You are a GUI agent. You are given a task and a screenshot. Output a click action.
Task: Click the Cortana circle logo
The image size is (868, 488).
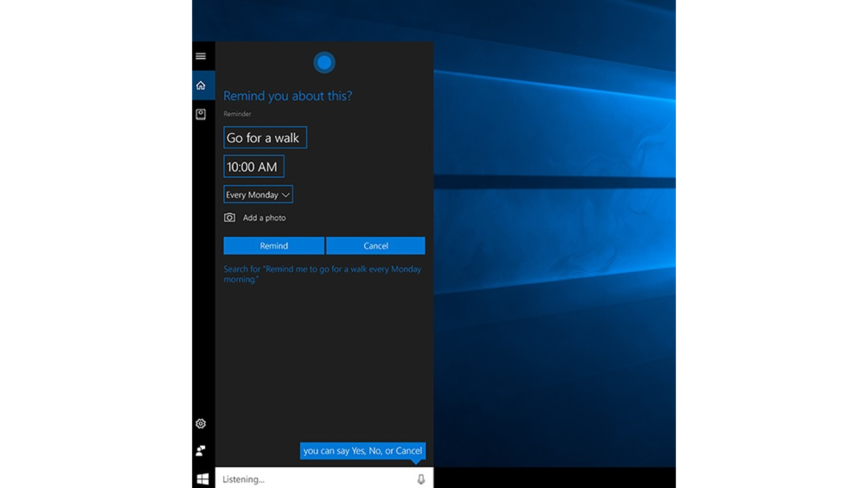(x=324, y=63)
